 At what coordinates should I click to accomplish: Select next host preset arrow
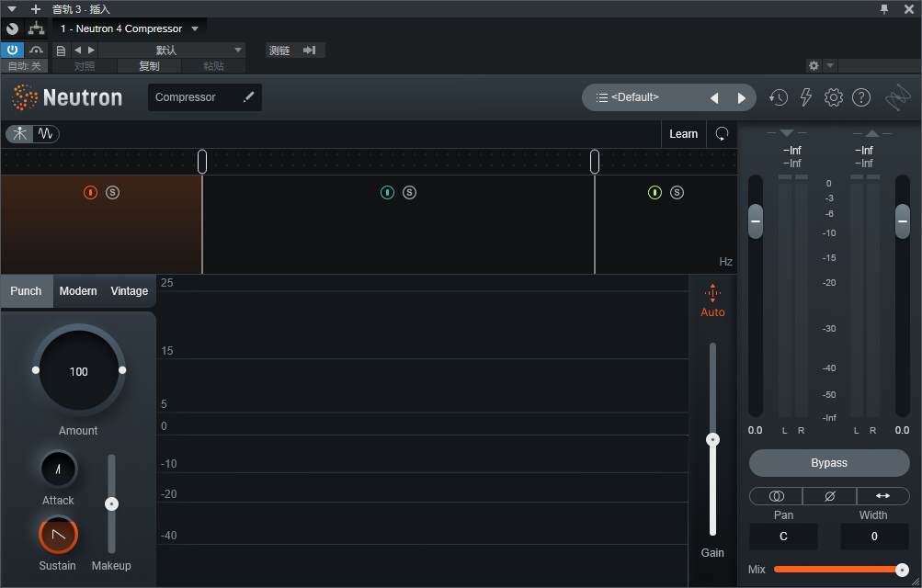(91, 51)
